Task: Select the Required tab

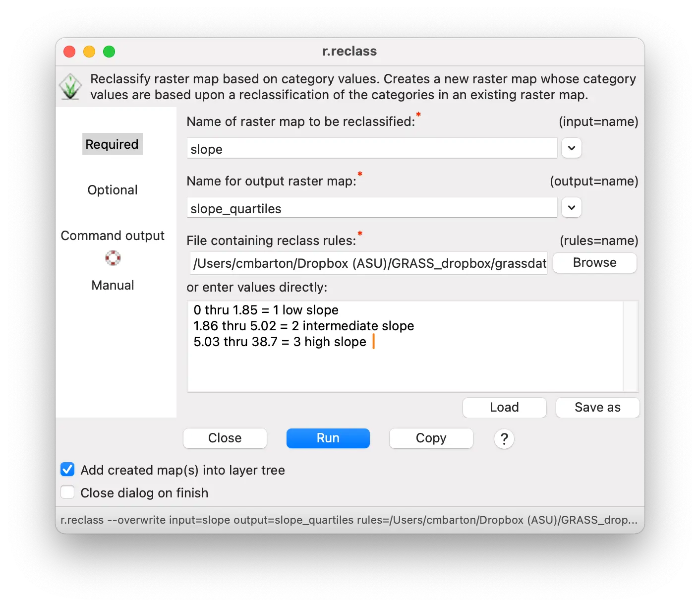Action: click(x=112, y=144)
